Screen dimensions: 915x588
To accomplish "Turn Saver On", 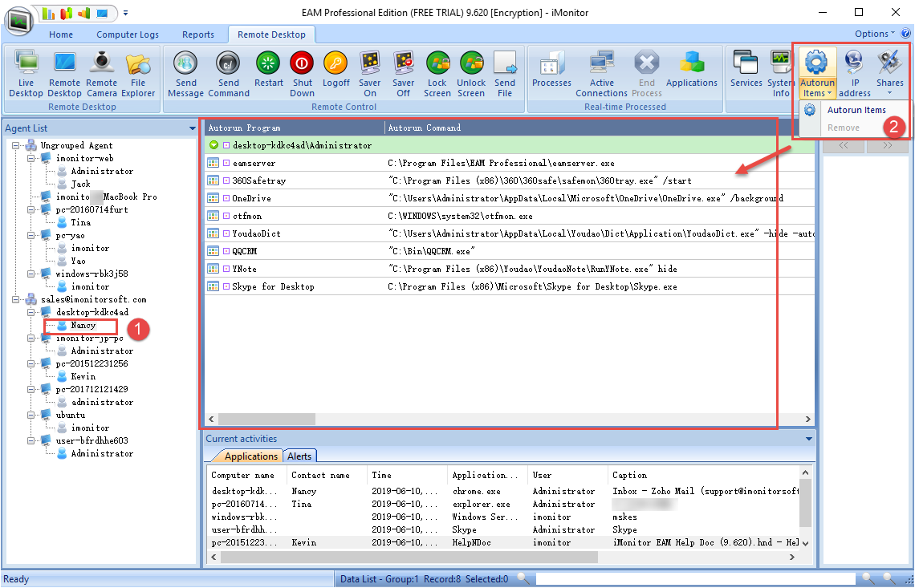I will [x=369, y=74].
